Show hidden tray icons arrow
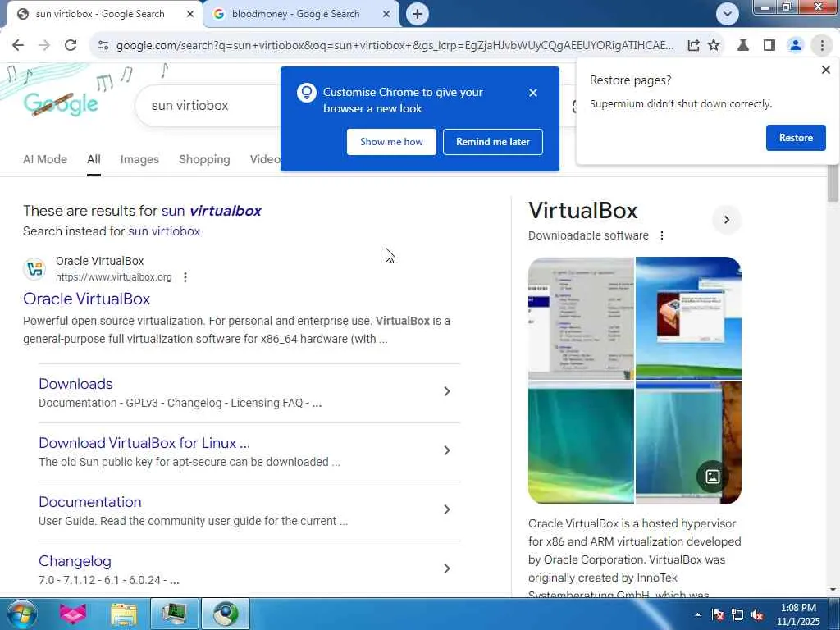Screen dimensions: 840x630 pyautogui.click(x=697, y=615)
